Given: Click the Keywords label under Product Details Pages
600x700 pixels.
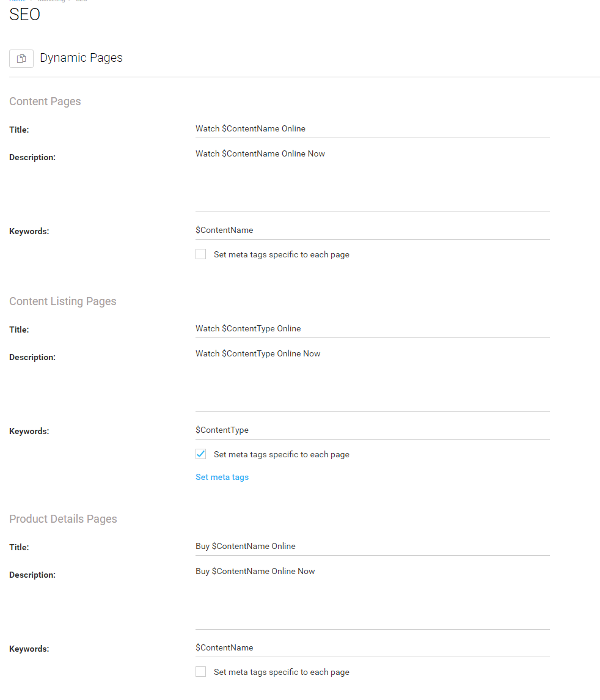Looking at the screenshot, I should tap(29, 649).
